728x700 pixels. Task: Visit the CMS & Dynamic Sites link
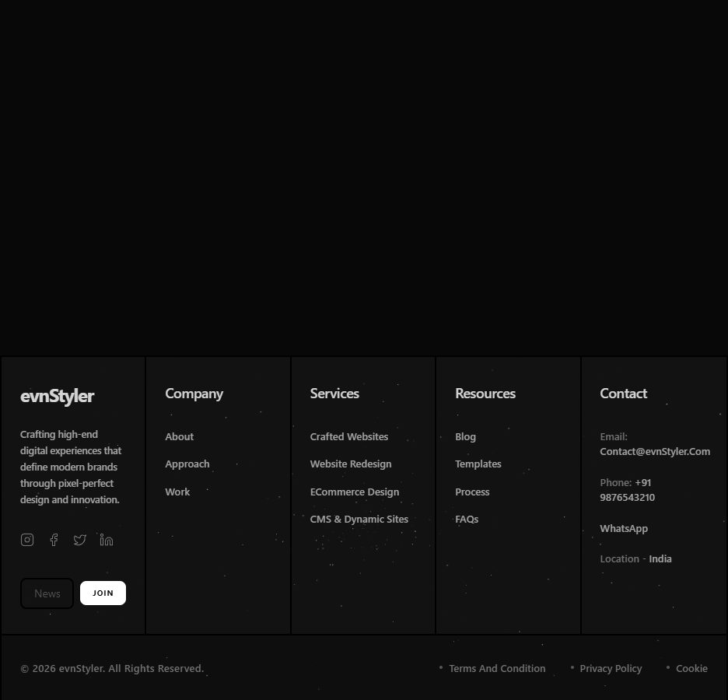click(359, 520)
